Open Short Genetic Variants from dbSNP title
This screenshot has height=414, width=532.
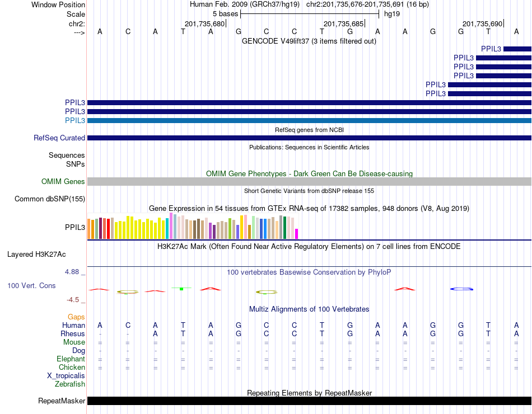tap(309, 191)
